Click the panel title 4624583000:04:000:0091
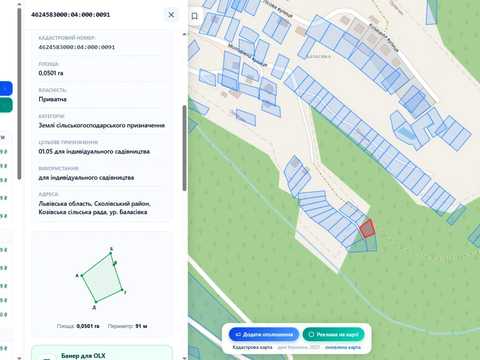The image size is (480, 360). tap(70, 15)
